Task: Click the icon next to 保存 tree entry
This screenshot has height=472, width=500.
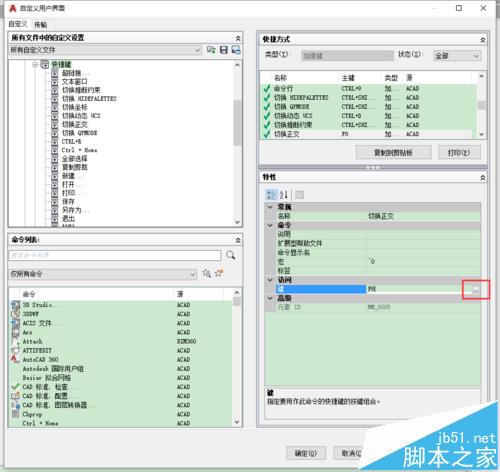Action: pos(55,201)
